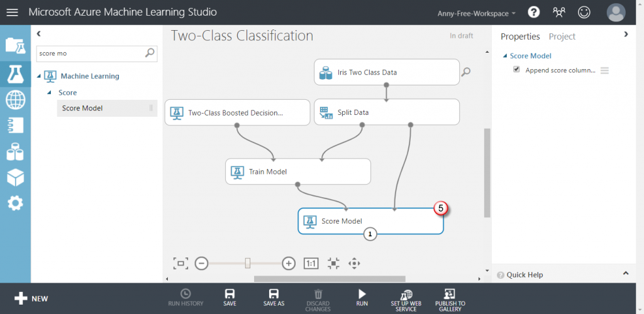Open the Web Services globe icon
This screenshot has width=644, height=314.
[x=15, y=100]
